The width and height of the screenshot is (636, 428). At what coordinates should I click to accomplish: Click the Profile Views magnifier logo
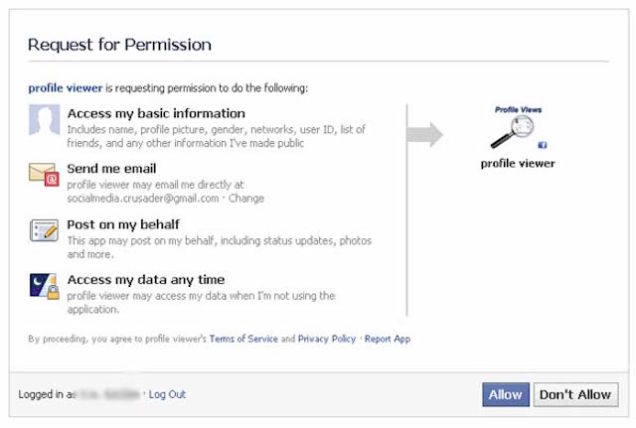coord(516,126)
